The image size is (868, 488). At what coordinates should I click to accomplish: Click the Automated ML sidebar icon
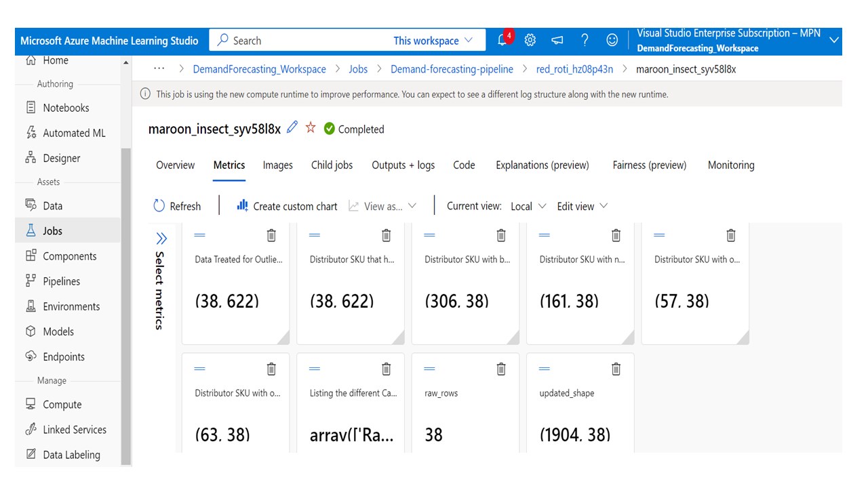point(31,132)
